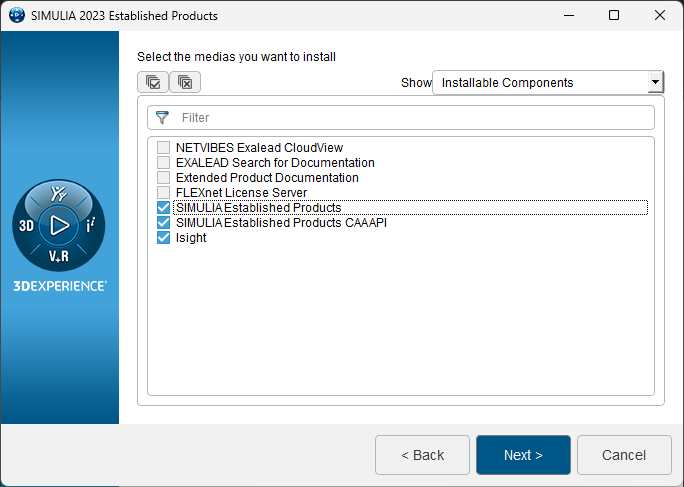Minimize the installer window
The height and width of the screenshot is (487, 684).
(x=569, y=15)
